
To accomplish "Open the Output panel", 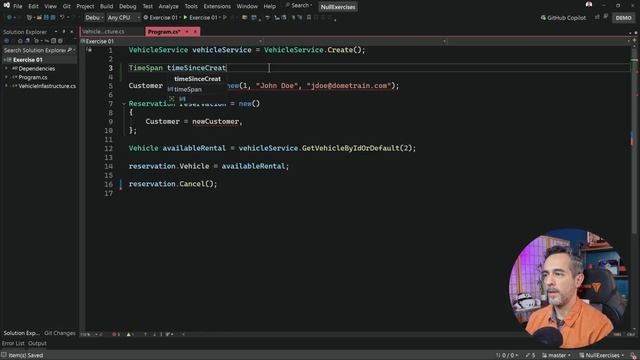I will [37, 343].
